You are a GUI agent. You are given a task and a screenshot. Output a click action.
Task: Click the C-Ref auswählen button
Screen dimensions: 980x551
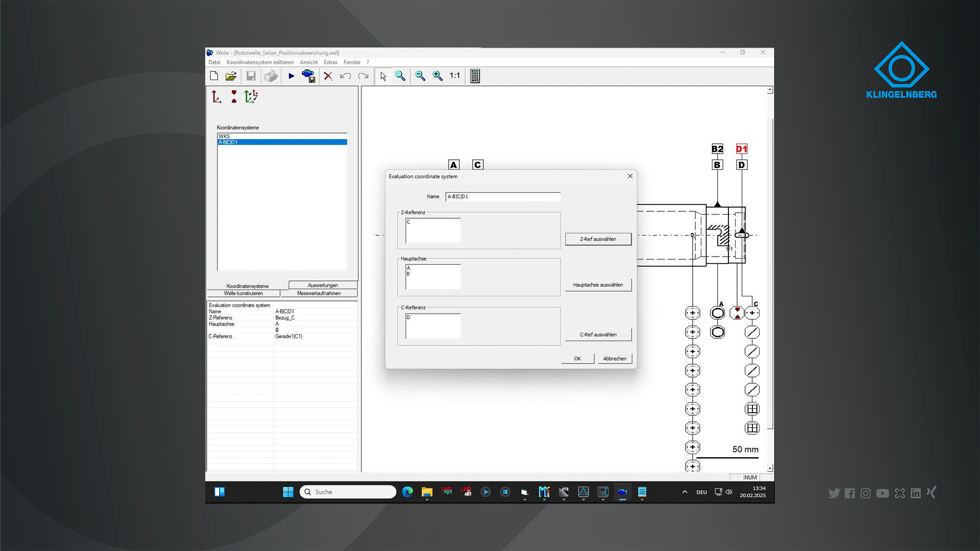pos(598,335)
